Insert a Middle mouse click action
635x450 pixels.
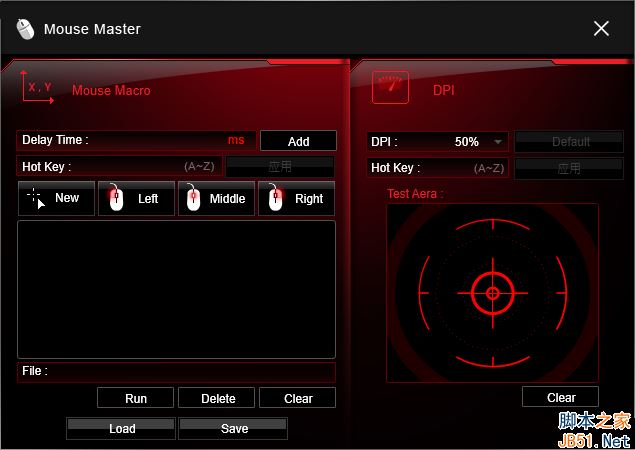click(x=217, y=198)
